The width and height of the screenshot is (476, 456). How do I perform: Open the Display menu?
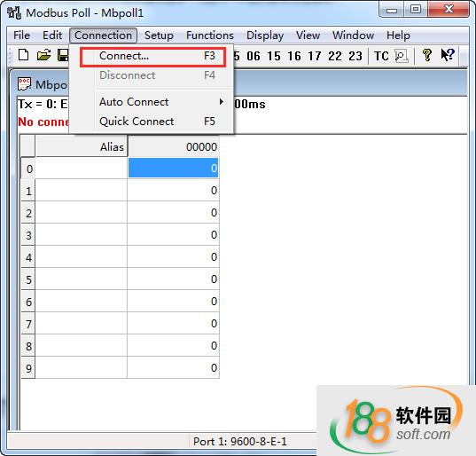pyautogui.click(x=265, y=35)
